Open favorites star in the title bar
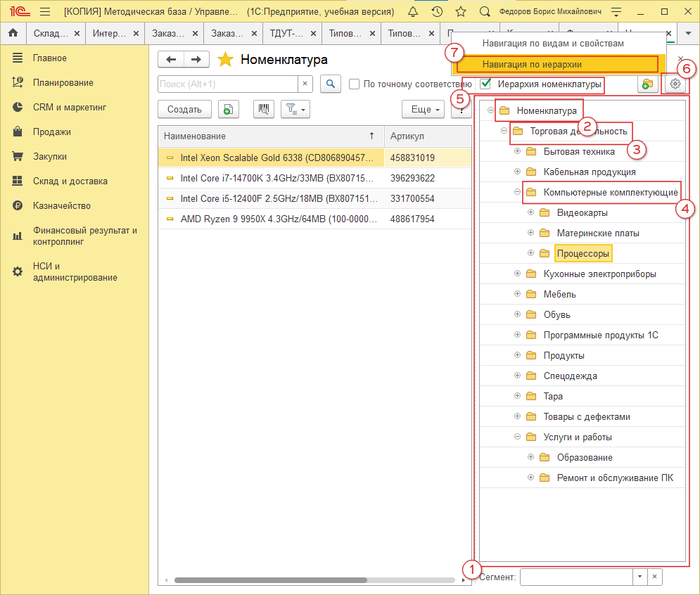Viewport: 700px width, 595px height. pos(461,12)
